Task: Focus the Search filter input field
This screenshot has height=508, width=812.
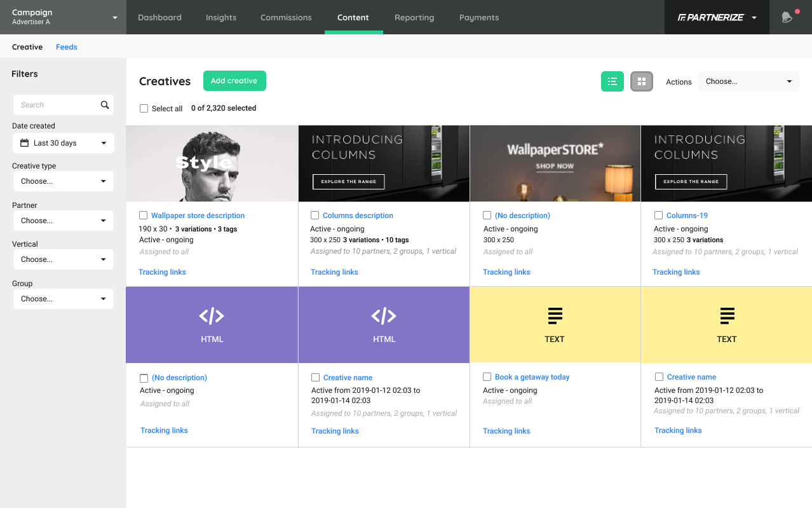Action: pyautogui.click(x=57, y=105)
